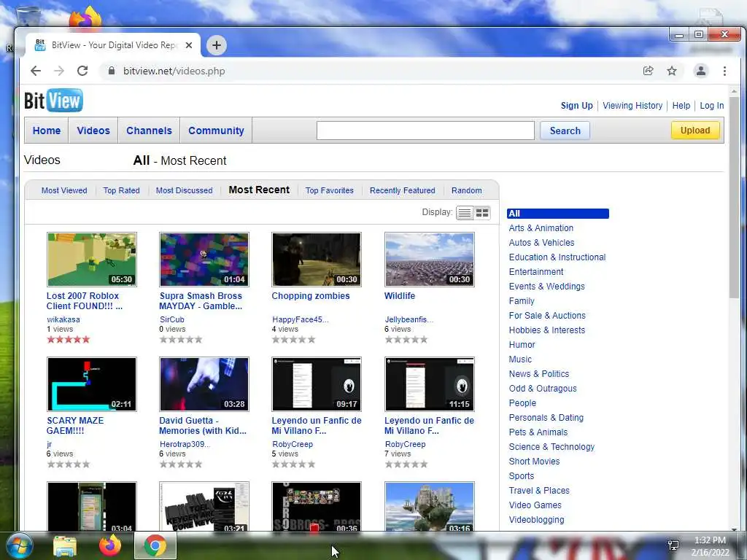Select the Videoblogging category
The image size is (747, 560).
[536, 520]
